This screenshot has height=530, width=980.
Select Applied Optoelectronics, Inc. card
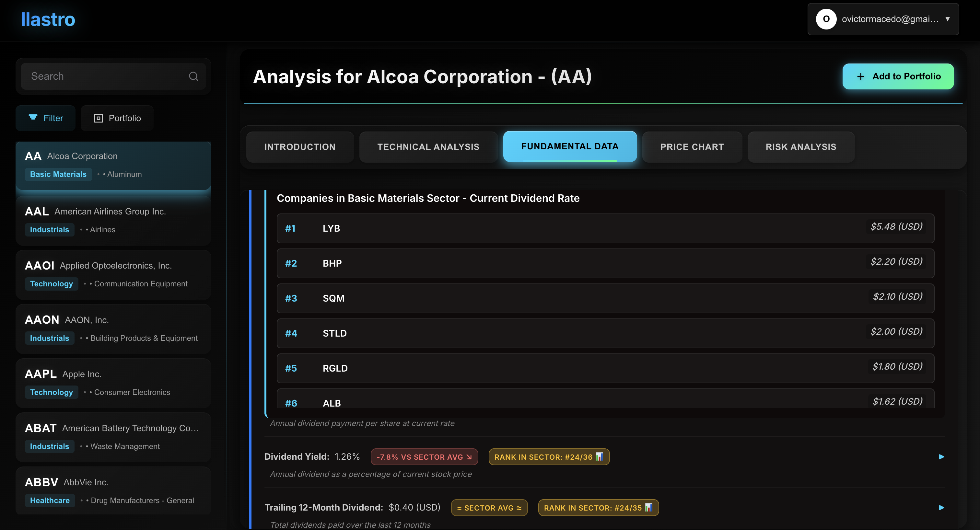[x=113, y=275]
